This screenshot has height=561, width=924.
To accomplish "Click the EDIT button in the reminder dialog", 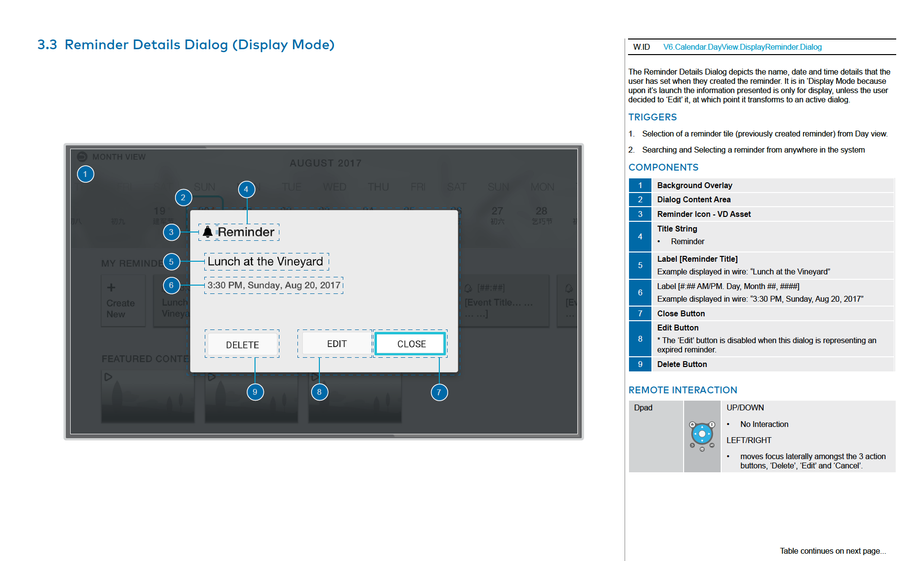I will (x=336, y=344).
